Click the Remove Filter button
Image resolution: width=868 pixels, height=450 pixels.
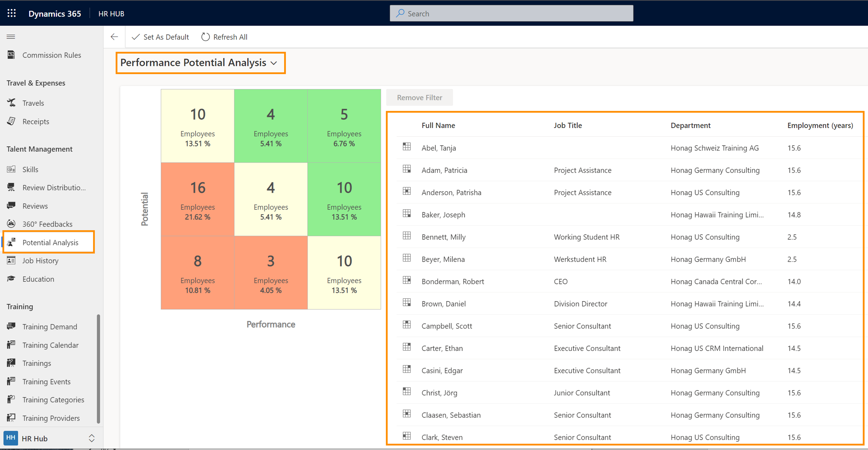tap(419, 98)
